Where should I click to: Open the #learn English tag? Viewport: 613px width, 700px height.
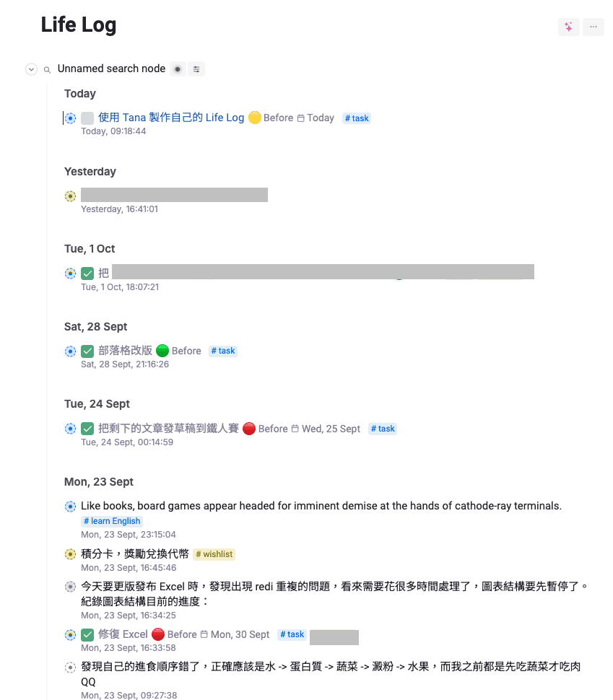112,521
